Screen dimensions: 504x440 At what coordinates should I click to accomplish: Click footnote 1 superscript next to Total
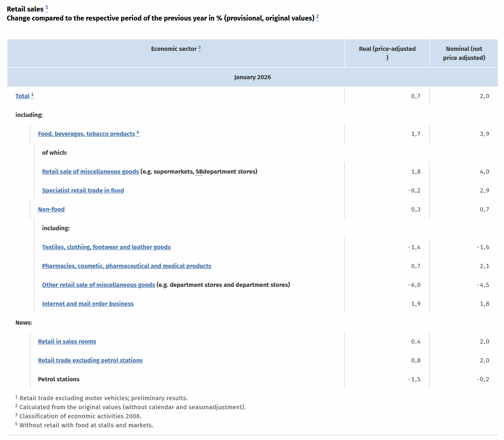point(32,95)
